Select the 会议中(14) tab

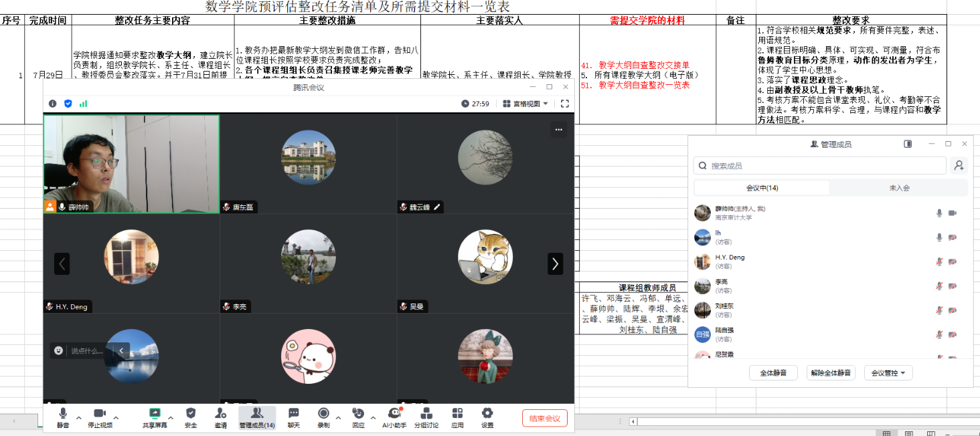tap(762, 188)
